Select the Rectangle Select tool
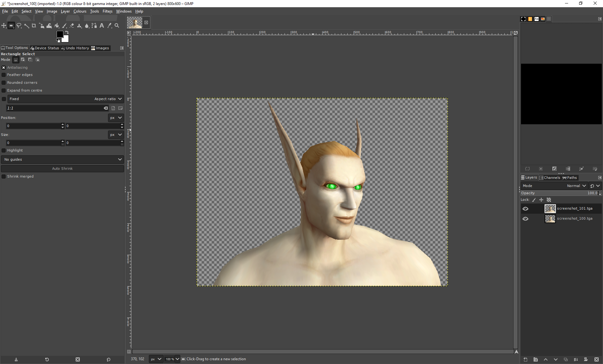The height and width of the screenshot is (364, 603). pos(11,26)
